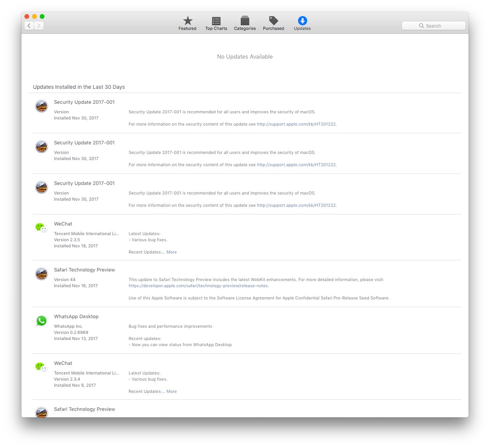Screen dimensions: 490x448
Task: Open the Categories tab
Action: 245,23
